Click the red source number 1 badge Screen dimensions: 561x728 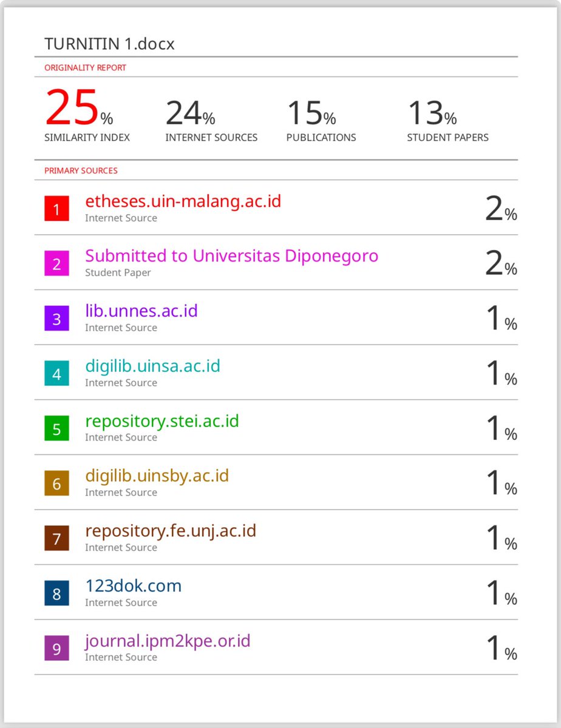56,209
